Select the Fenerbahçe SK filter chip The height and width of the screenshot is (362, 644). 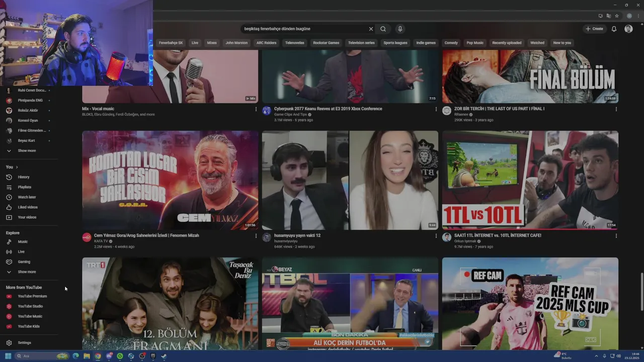tap(171, 43)
